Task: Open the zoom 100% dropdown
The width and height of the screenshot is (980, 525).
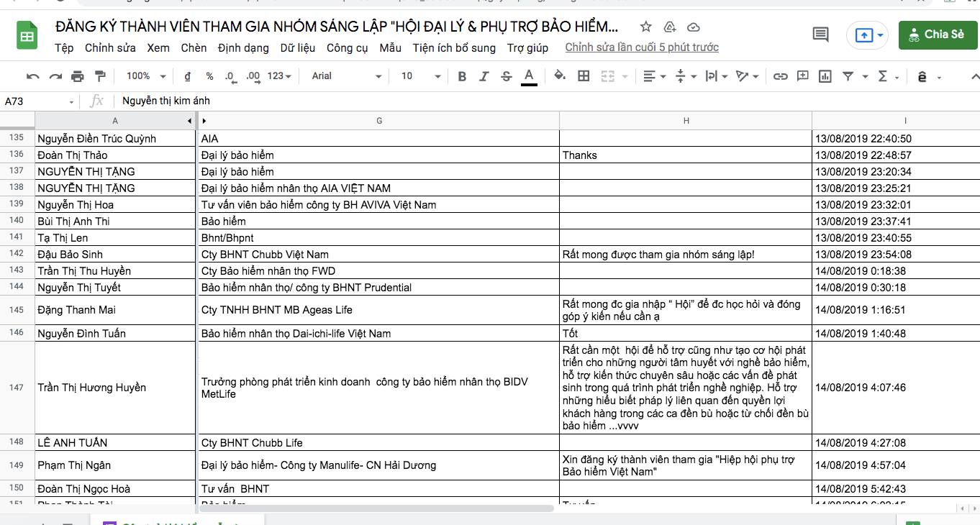Action: pos(146,76)
